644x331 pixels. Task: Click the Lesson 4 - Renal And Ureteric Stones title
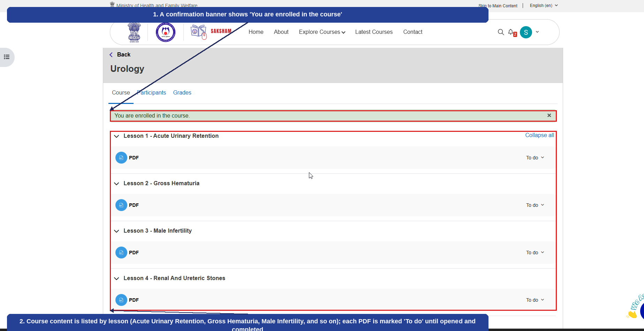[174, 278]
